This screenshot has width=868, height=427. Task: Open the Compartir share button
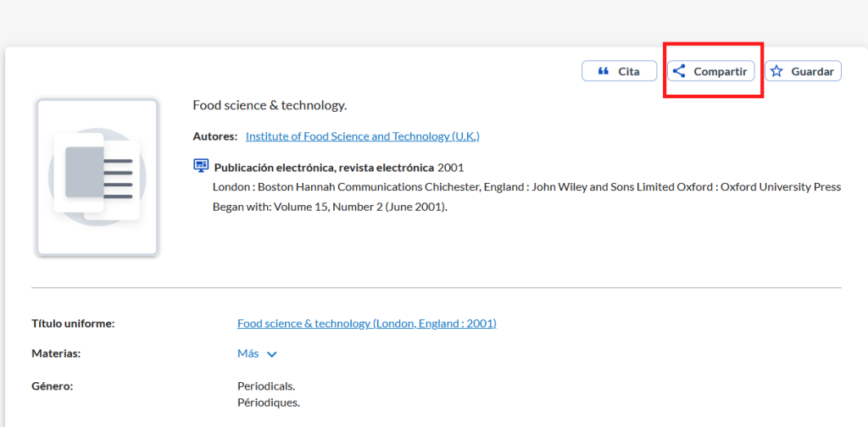[x=711, y=71]
